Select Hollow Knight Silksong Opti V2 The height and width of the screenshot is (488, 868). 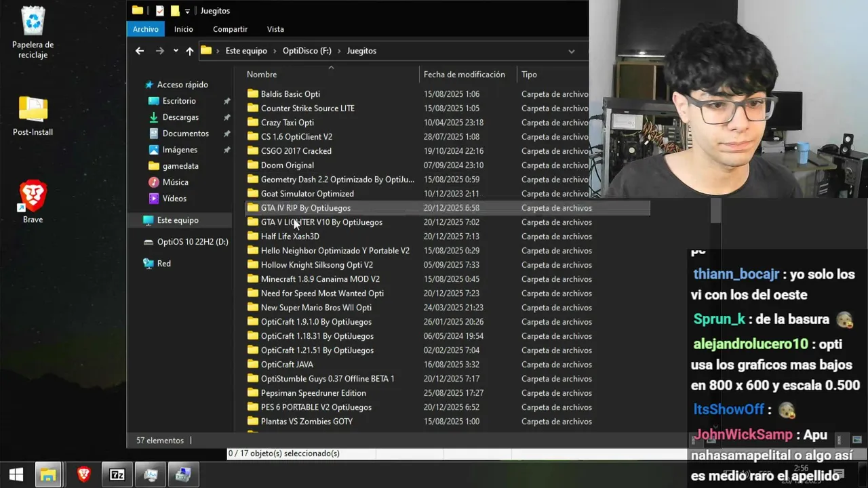coord(317,265)
